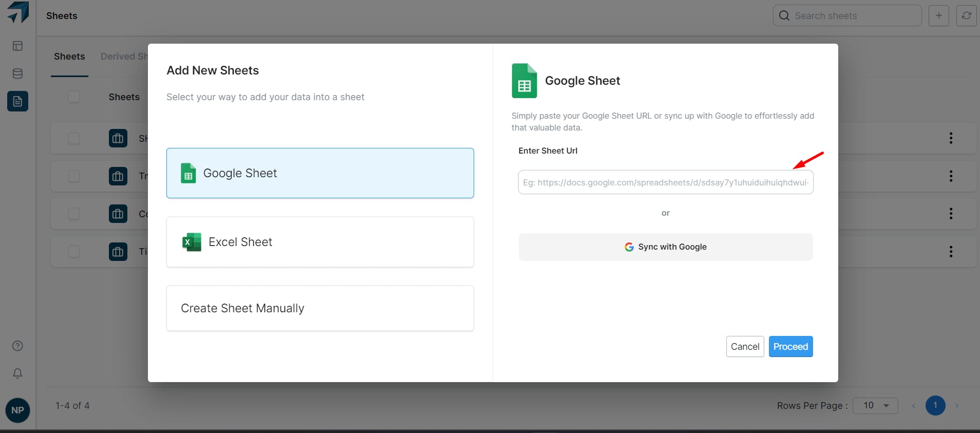The height and width of the screenshot is (433, 980).
Task: Click the Cancel button
Action: tap(745, 347)
